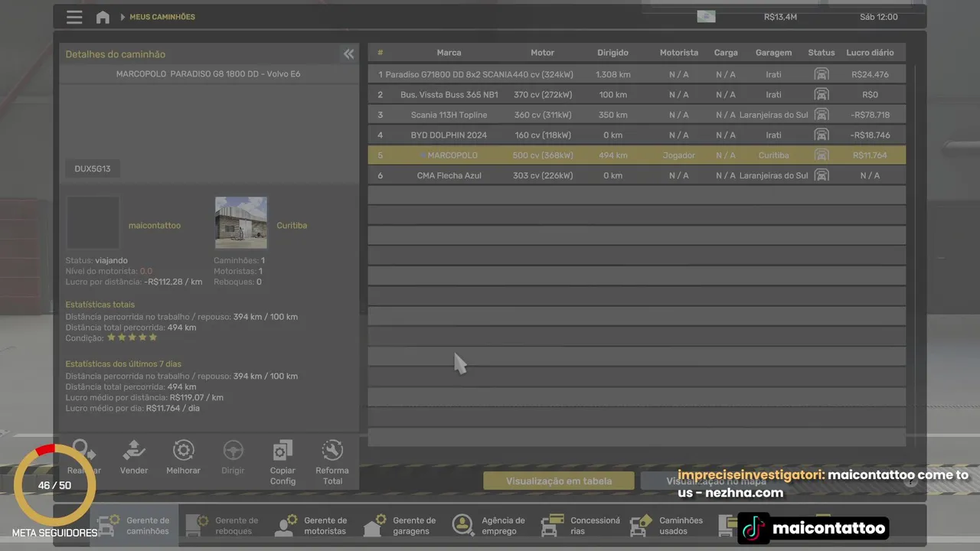
Task: Click status icon in Scania 113H row
Action: click(x=822, y=115)
